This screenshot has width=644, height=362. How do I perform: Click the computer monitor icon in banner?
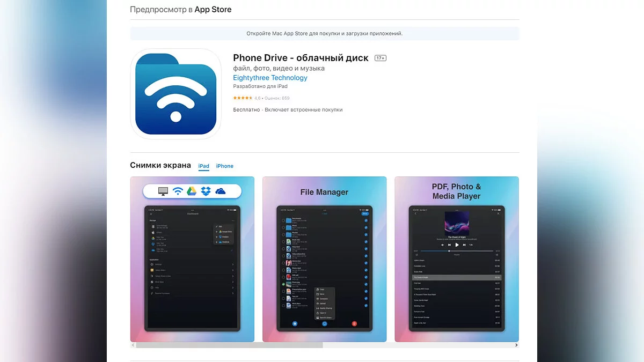click(x=164, y=191)
